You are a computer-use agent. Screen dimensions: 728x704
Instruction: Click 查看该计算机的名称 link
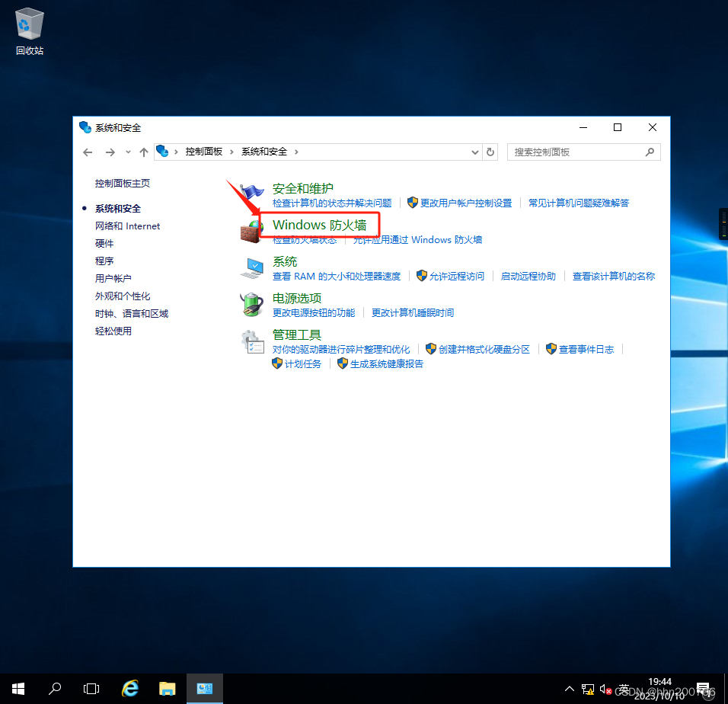pos(613,277)
